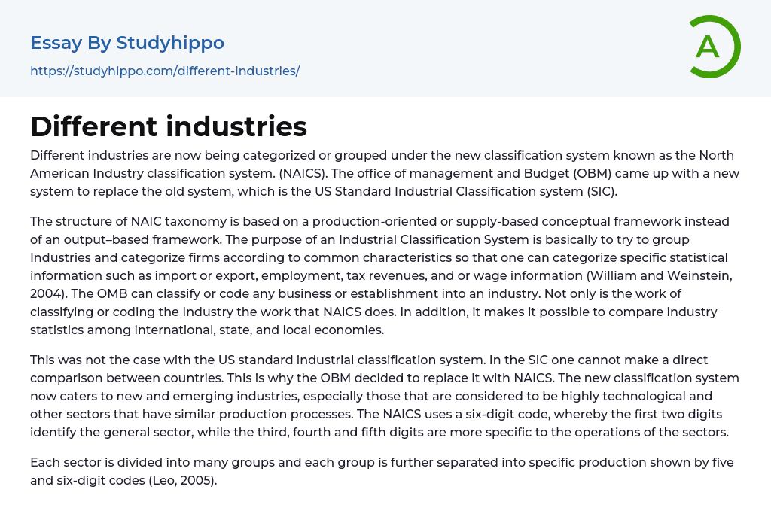
Task: Open the studyhippo.com/different-industries URL link
Action: (165, 71)
